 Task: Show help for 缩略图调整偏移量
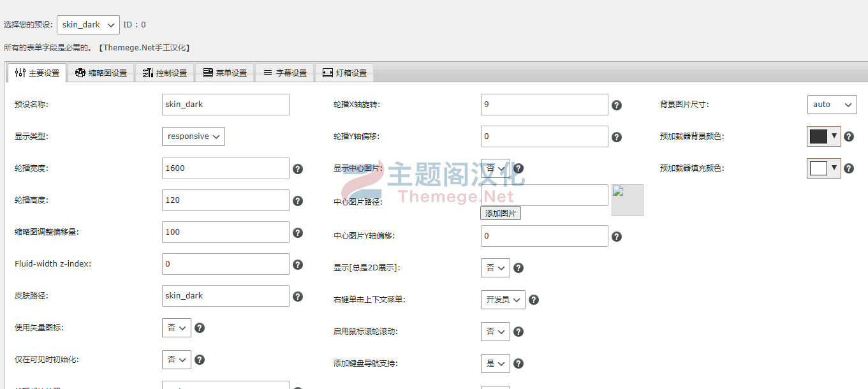(297, 233)
